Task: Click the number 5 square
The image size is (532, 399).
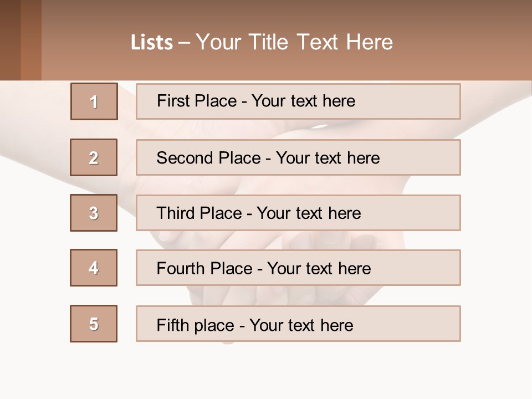Action: click(x=94, y=324)
